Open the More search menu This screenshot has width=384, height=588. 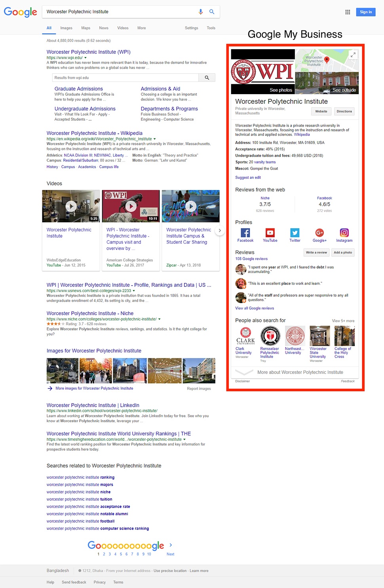141,28
